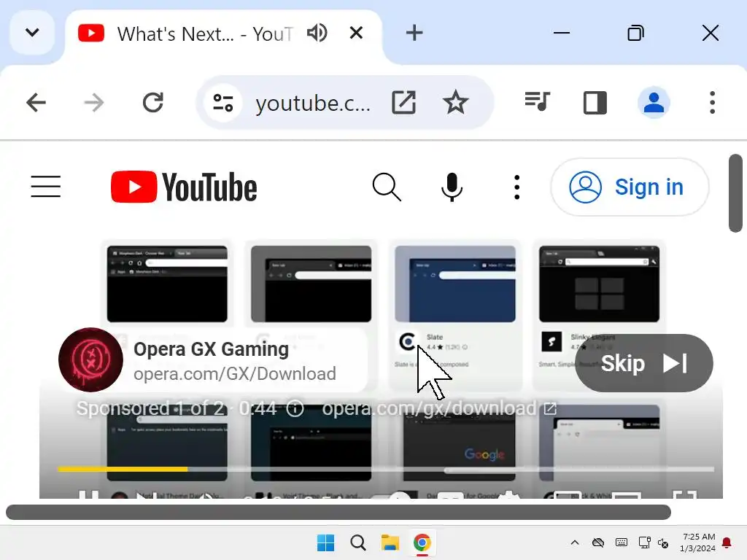The width and height of the screenshot is (747, 560).
Task: Open the YouTube hamburger guide menu
Action: click(46, 186)
